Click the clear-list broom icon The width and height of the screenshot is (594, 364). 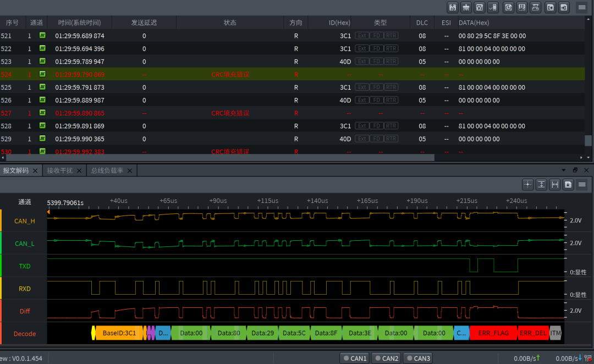[x=466, y=8]
